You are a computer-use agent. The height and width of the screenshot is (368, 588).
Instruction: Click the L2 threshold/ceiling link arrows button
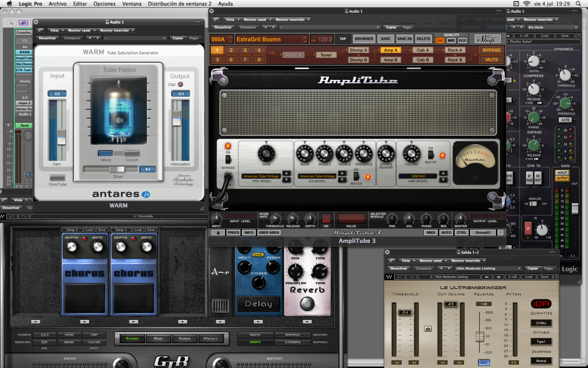click(x=428, y=329)
